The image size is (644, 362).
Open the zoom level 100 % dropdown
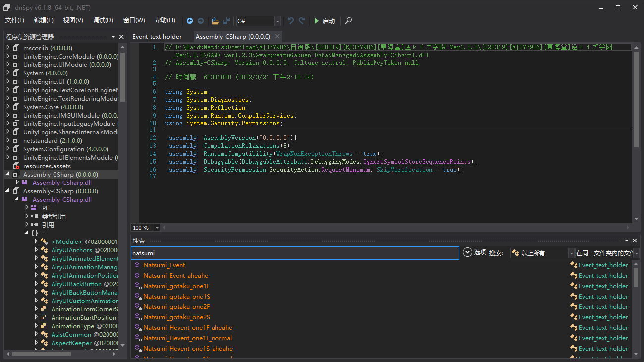(157, 228)
